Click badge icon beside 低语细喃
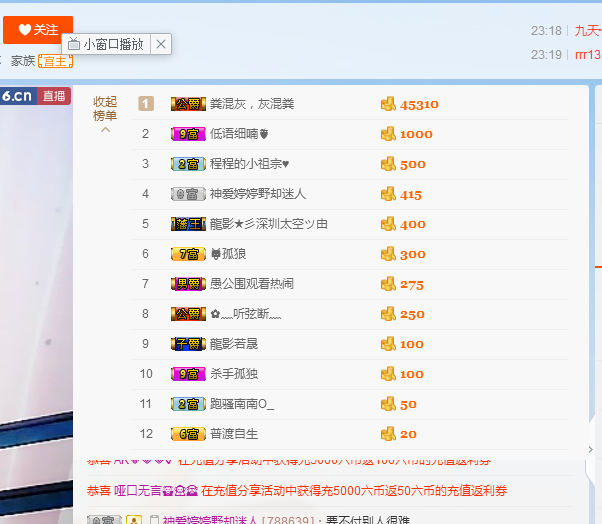 [x=188, y=134]
